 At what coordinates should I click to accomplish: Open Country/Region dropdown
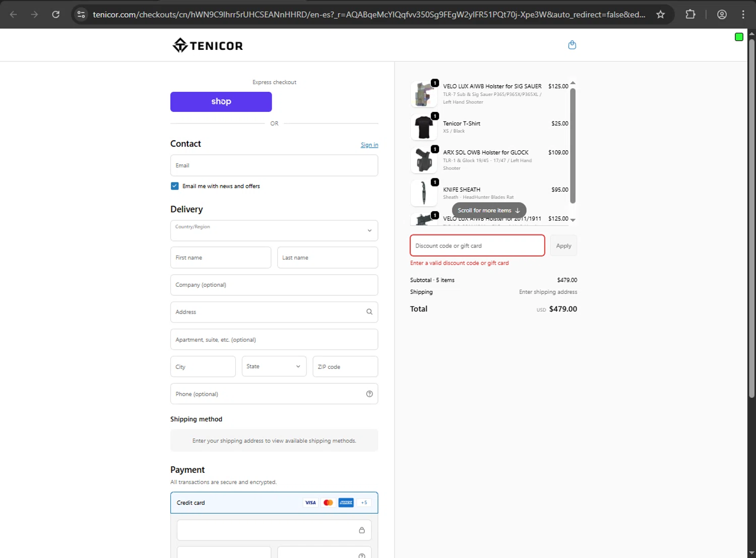(x=274, y=230)
